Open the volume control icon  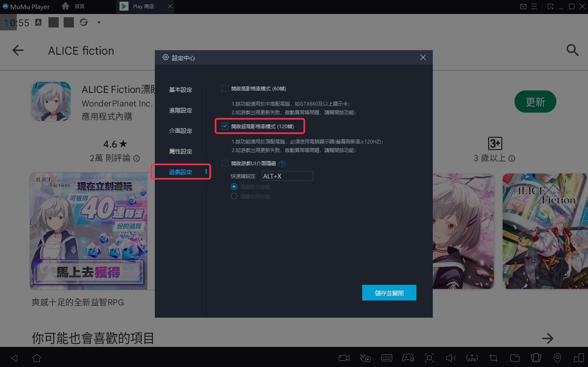tap(450, 358)
